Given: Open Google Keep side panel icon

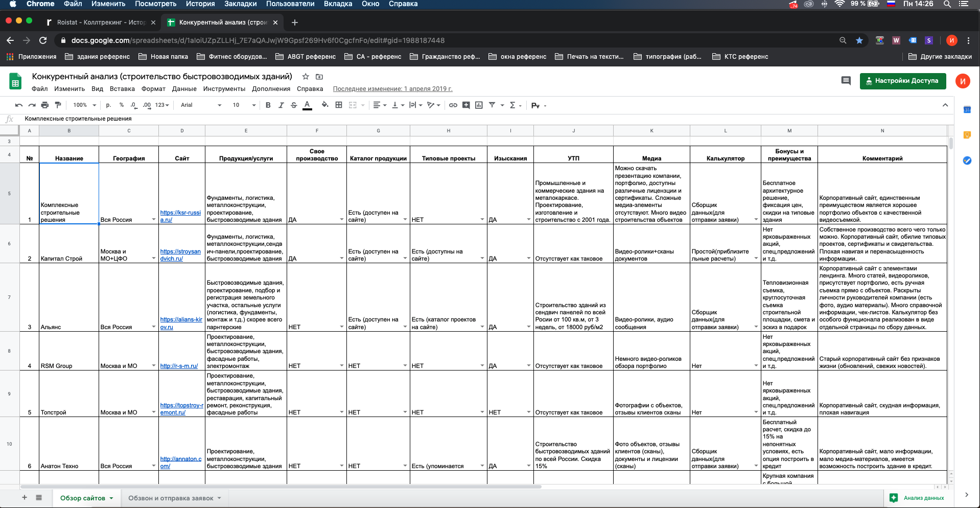Looking at the screenshot, I should click(967, 135).
